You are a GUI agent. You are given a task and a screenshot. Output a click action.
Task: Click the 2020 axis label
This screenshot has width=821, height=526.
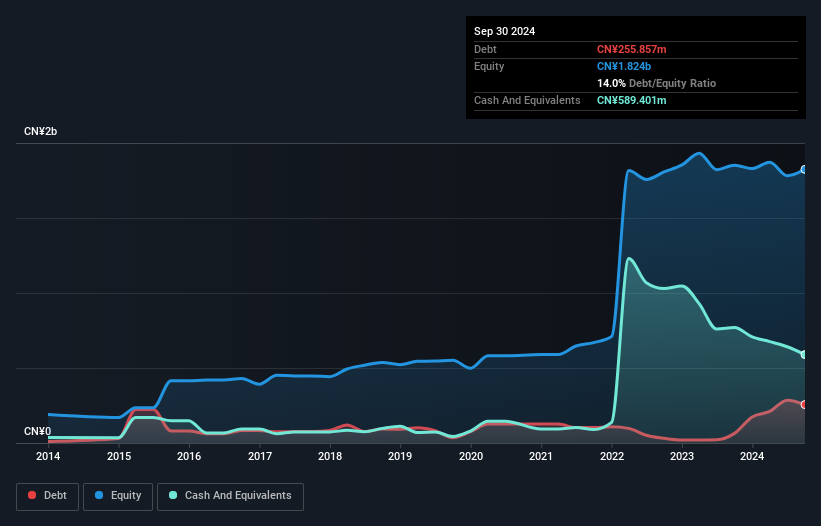(x=471, y=456)
